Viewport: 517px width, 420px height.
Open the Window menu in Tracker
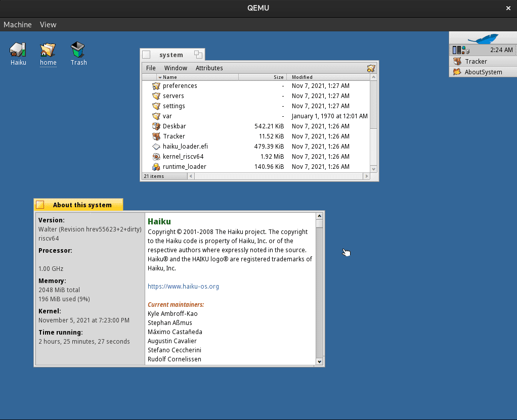click(x=176, y=68)
